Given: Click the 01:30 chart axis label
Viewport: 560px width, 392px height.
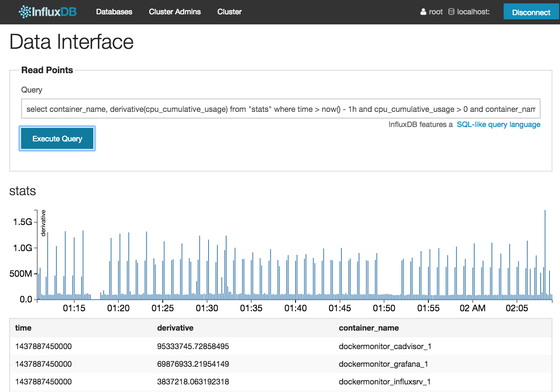Looking at the screenshot, I should coord(207,308).
